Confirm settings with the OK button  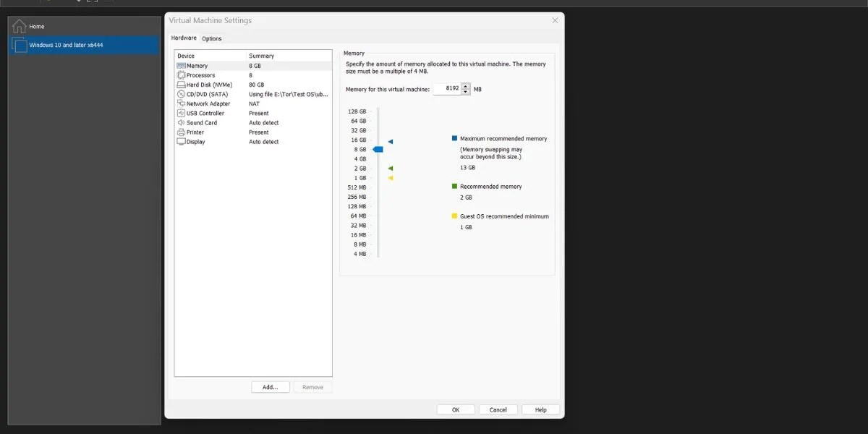[455, 409]
